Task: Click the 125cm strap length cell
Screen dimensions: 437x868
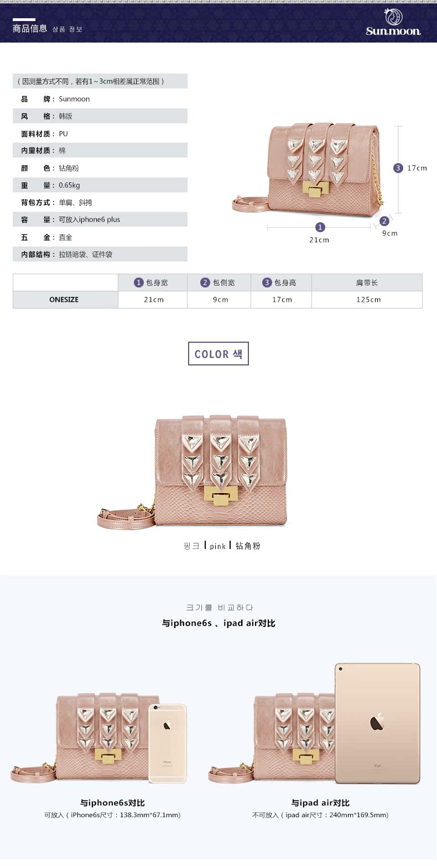Action: (x=367, y=300)
